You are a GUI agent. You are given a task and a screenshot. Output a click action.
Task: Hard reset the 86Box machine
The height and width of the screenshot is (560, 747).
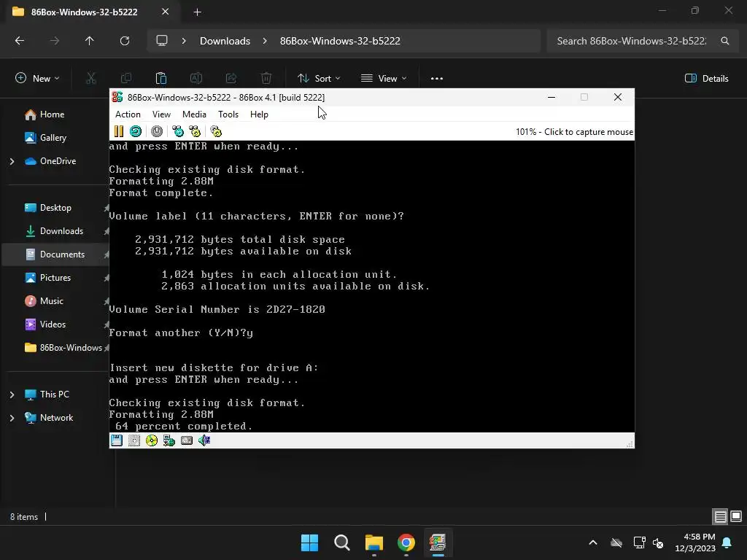136,131
